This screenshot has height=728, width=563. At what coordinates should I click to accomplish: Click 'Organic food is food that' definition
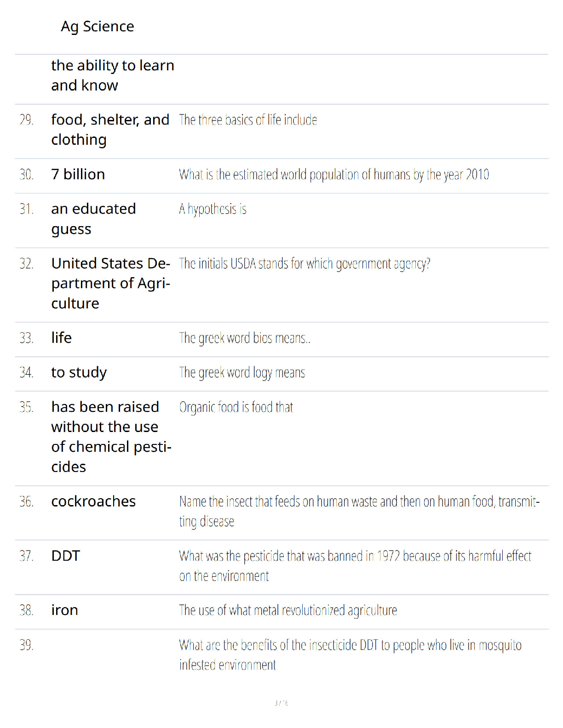point(236,407)
